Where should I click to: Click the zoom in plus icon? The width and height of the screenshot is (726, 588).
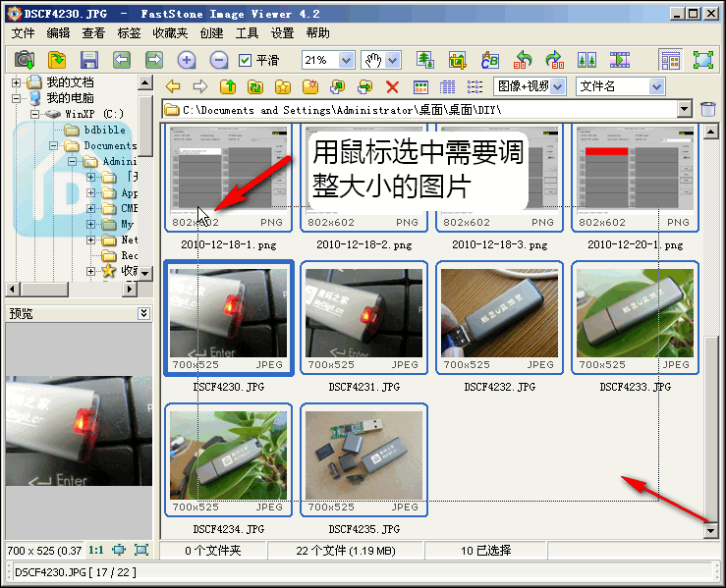tap(187, 60)
